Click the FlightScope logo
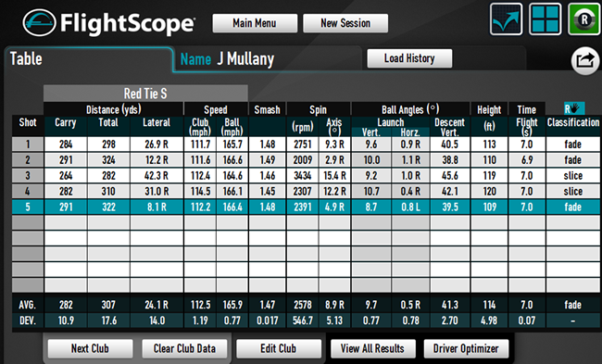Screen dimensions: 602x364 108,23
